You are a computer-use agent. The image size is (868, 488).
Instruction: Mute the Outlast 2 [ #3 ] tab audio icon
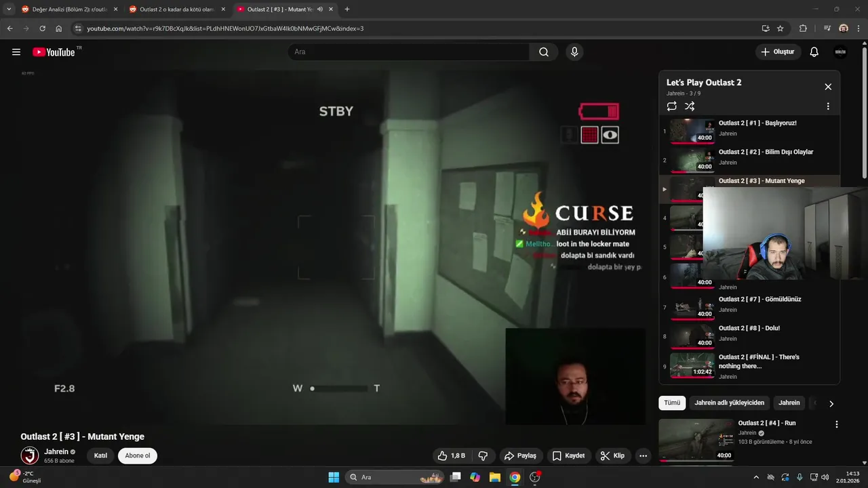click(x=319, y=9)
